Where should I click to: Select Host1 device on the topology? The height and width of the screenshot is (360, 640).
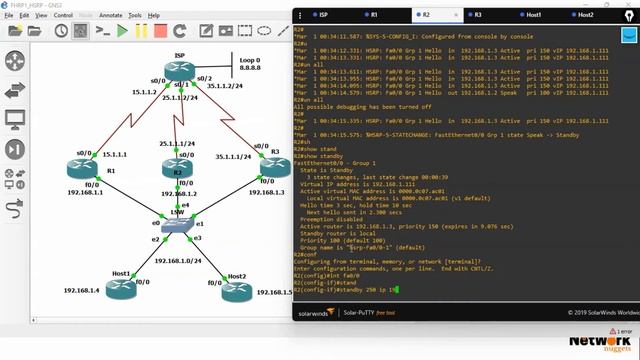(121, 289)
